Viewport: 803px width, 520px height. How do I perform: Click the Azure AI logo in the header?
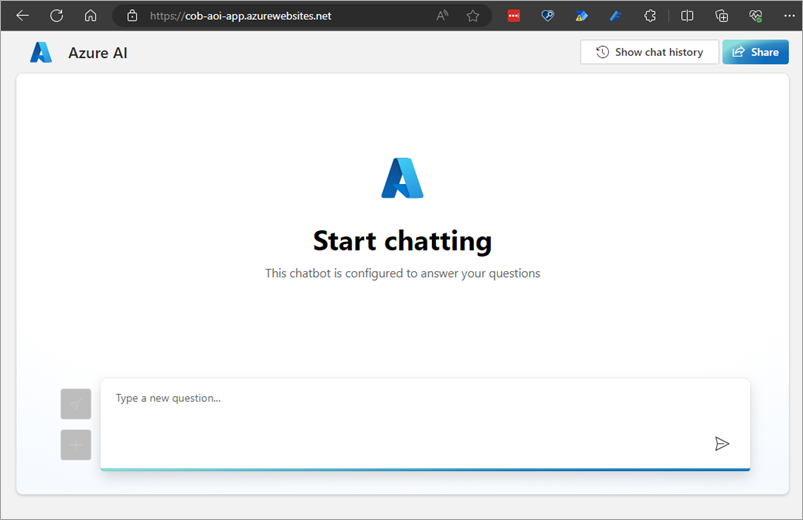click(41, 52)
